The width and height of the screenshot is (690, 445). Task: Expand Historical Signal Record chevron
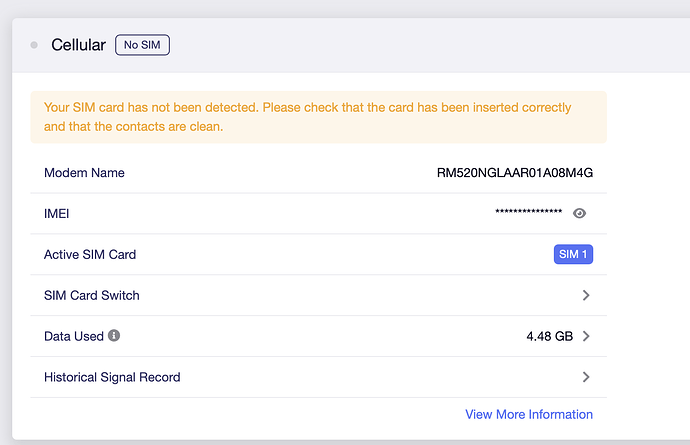click(x=586, y=377)
